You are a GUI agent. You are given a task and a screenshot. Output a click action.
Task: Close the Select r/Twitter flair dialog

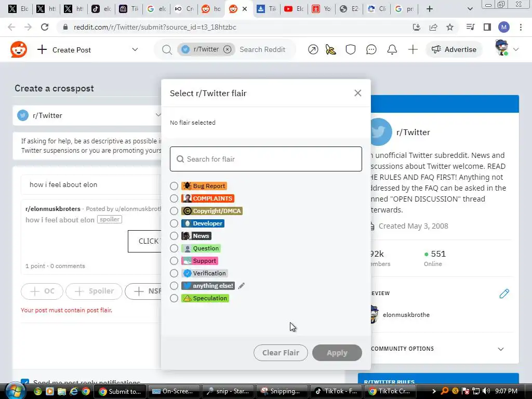pos(357,93)
